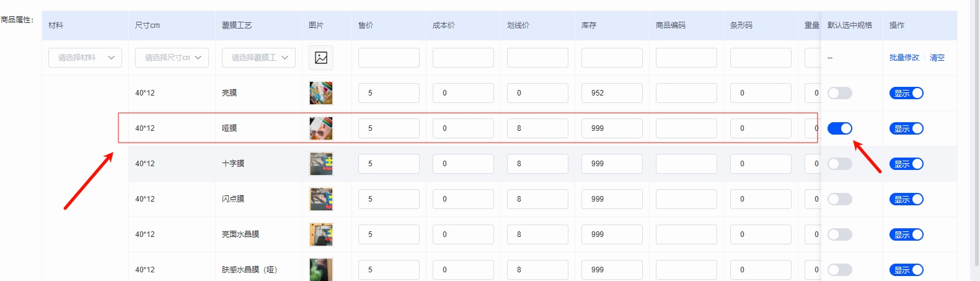Click the 库存 field showing 952

(611, 93)
